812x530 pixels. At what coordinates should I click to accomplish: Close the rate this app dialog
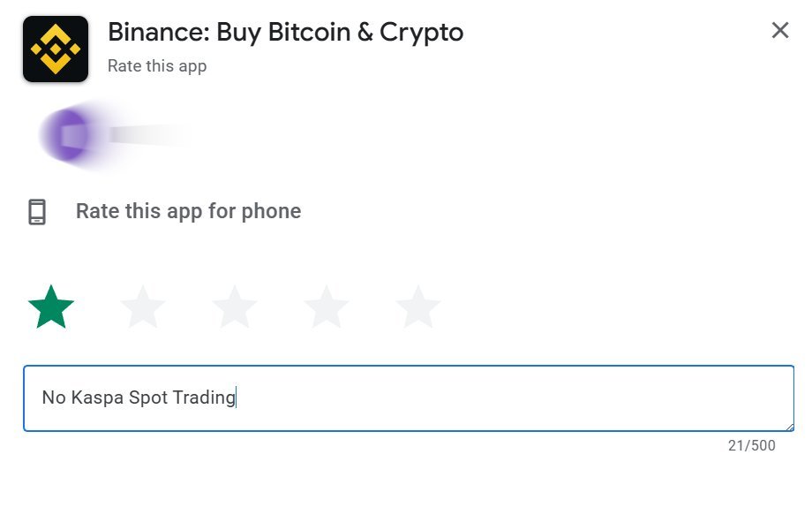tap(780, 31)
